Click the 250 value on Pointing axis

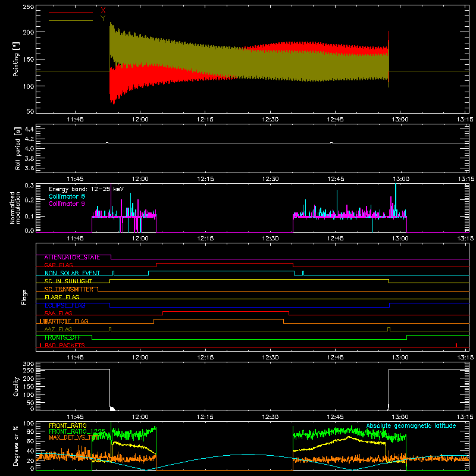[29, 7]
